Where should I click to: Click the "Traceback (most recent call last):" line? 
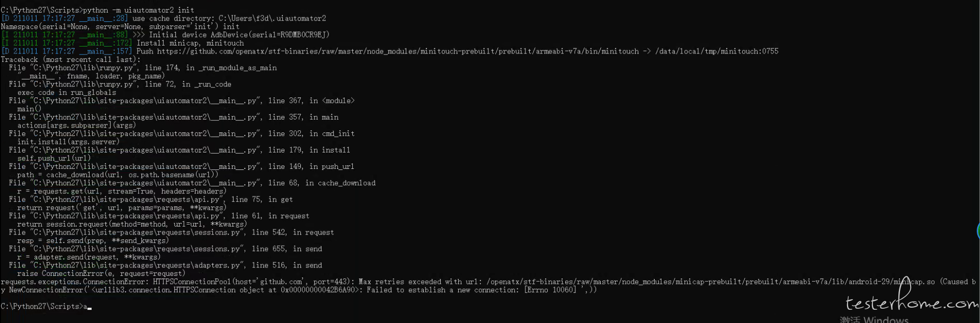tap(71, 60)
